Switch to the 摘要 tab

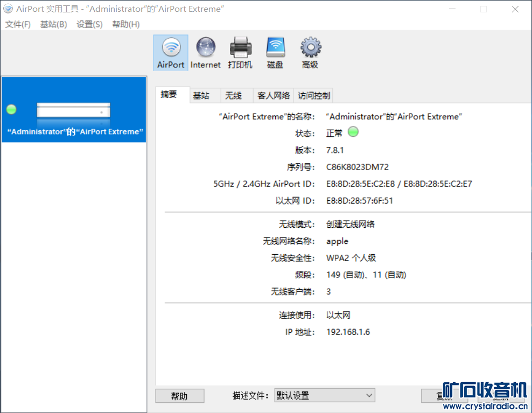(x=173, y=95)
